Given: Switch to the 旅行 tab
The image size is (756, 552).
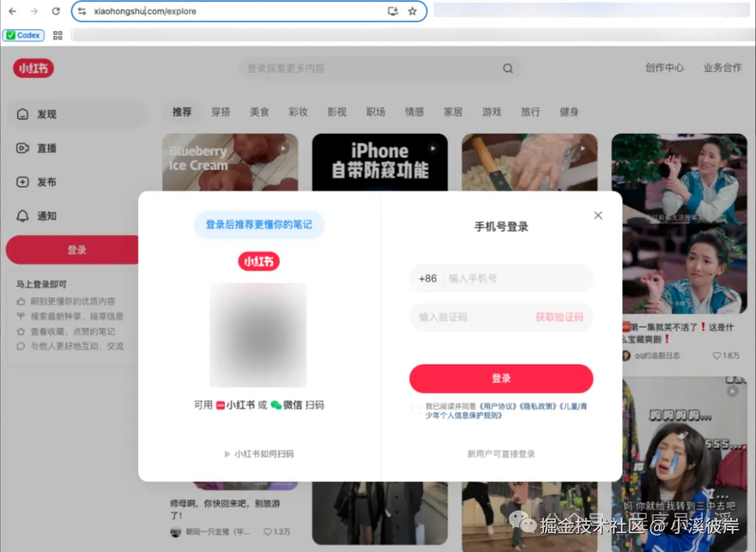Looking at the screenshot, I should coord(531,112).
